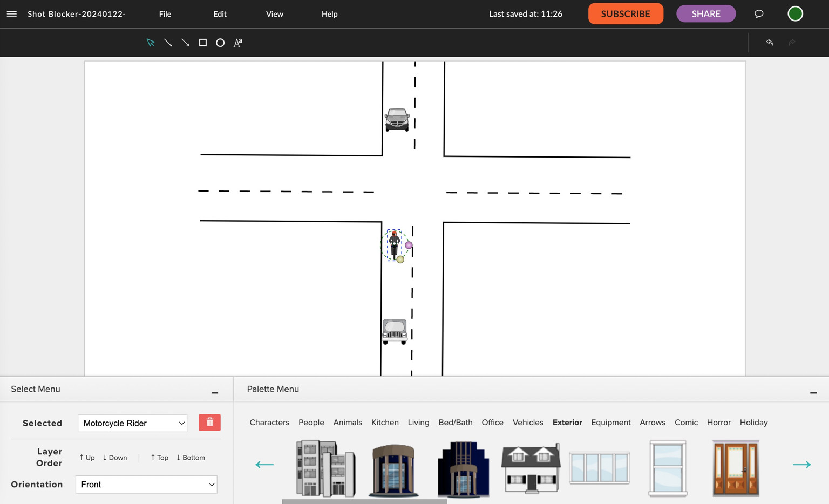Delete selected object with red trash button
This screenshot has width=829, height=504.
[209, 423]
